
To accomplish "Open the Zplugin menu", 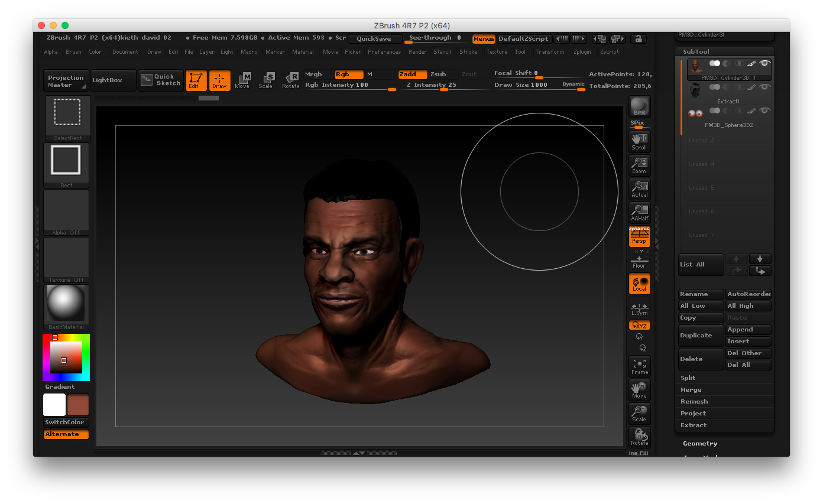I will (582, 52).
